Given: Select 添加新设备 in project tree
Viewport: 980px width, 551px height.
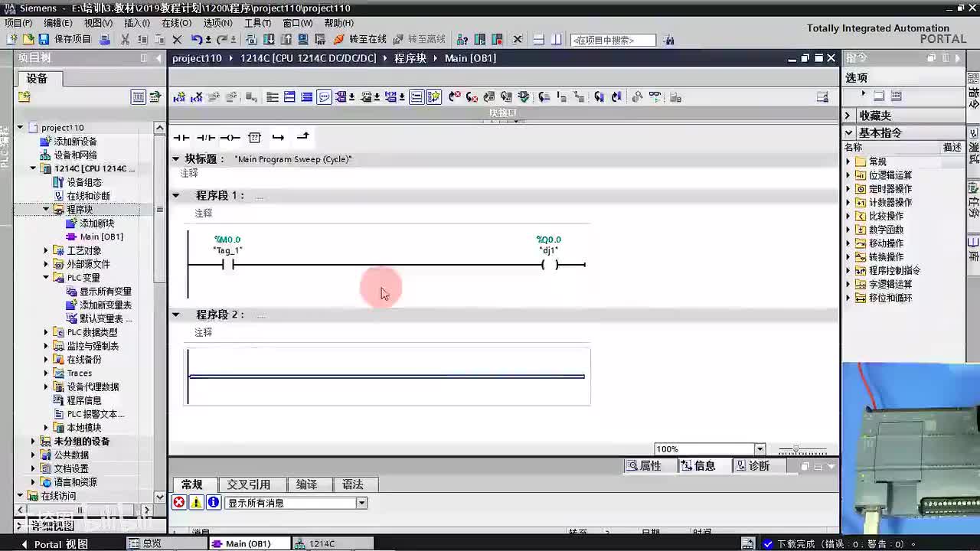Looking at the screenshot, I should click(75, 142).
